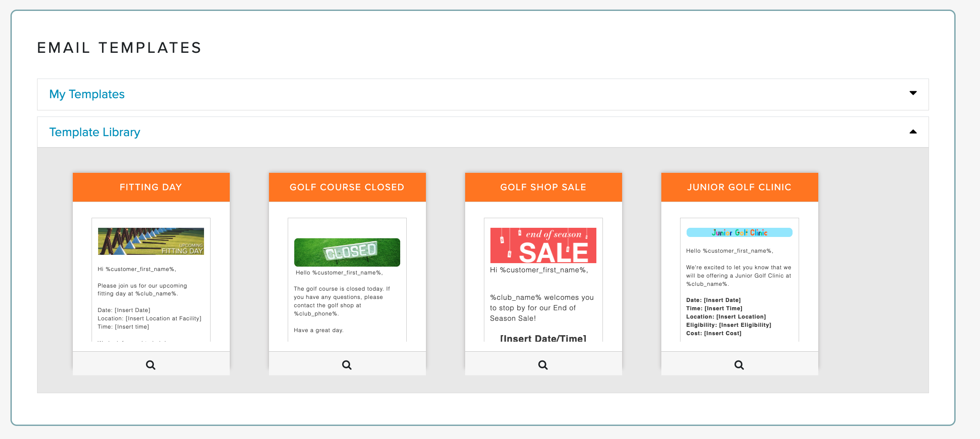980x439 pixels.
Task: Click the Junior Golf Clinic magnifier icon
Action: 739,365
